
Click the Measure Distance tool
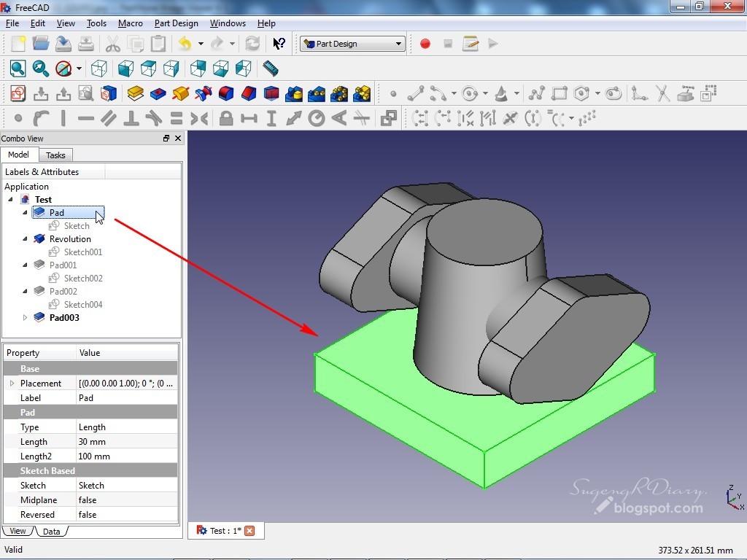[271, 69]
